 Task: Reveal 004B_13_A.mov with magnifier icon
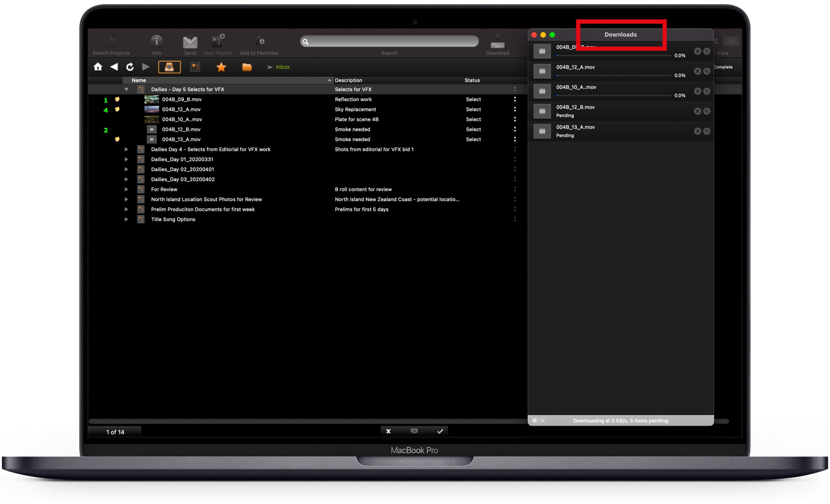(x=707, y=131)
